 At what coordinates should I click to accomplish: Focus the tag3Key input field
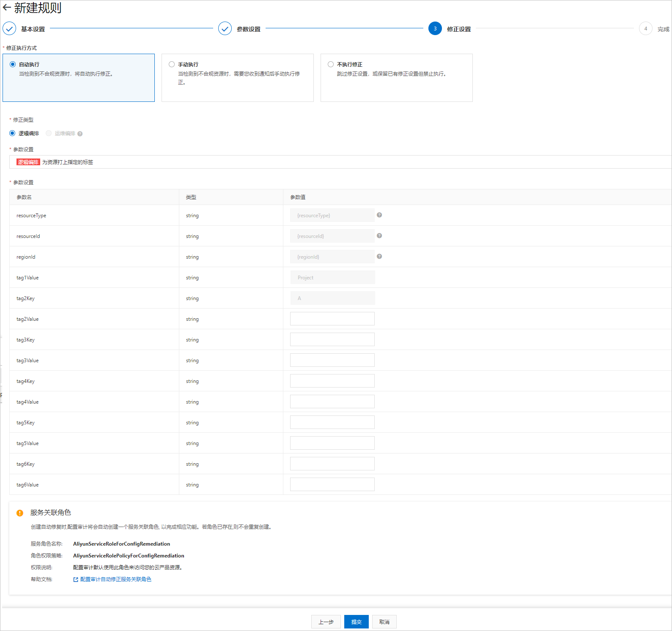[332, 339]
